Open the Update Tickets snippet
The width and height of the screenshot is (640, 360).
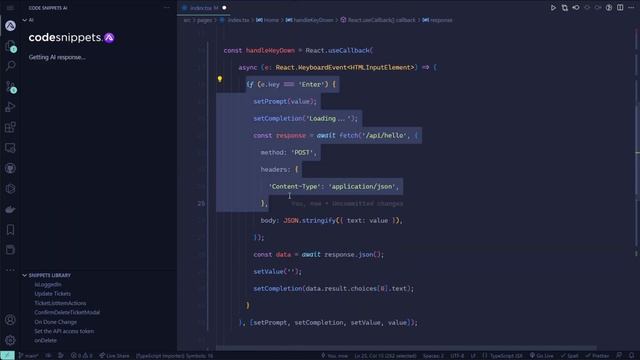[53, 294]
